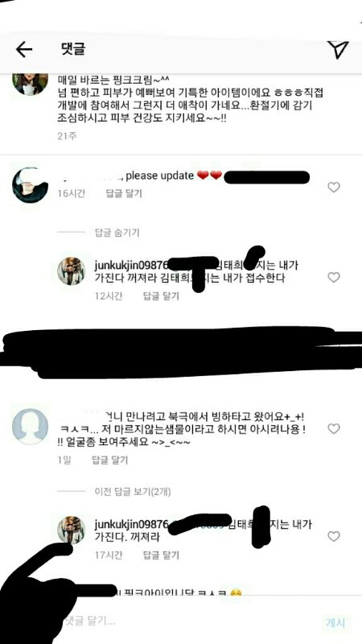Screen dimensions: 362x644
Task: Collapse replies with 답글 숨기기
Action: [x=117, y=233]
